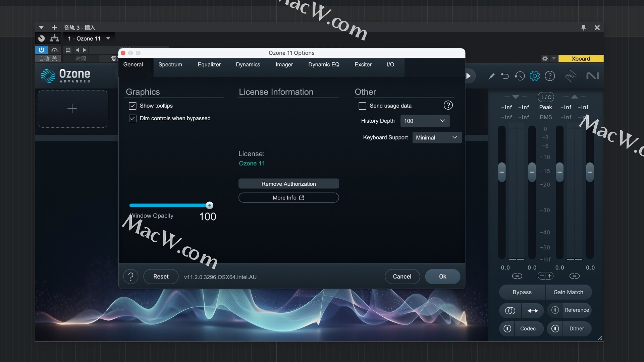This screenshot has width=644, height=362.
Task: Toggle Show tooltips checkbox
Action: (x=132, y=106)
